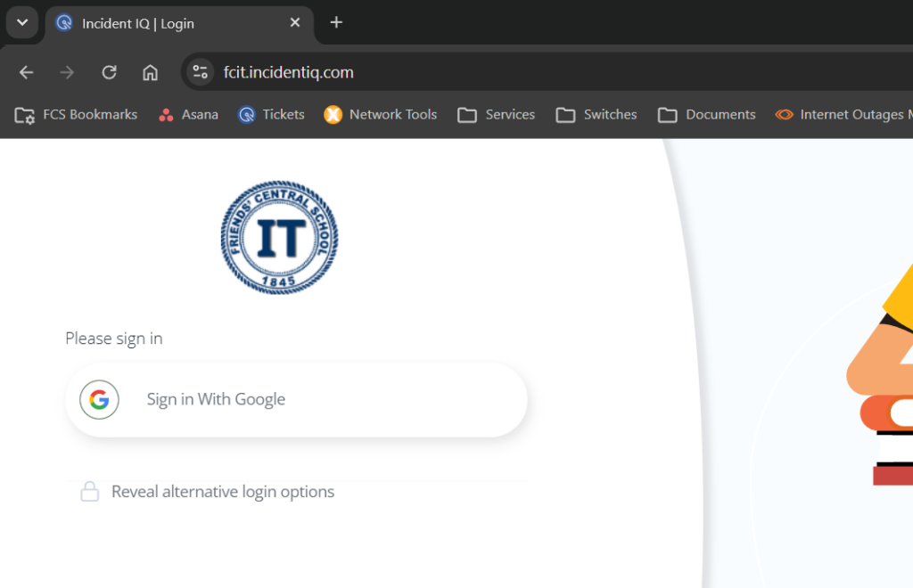The height and width of the screenshot is (588, 913).
Task: Reload the current page
Action: (x=109, y=72)
